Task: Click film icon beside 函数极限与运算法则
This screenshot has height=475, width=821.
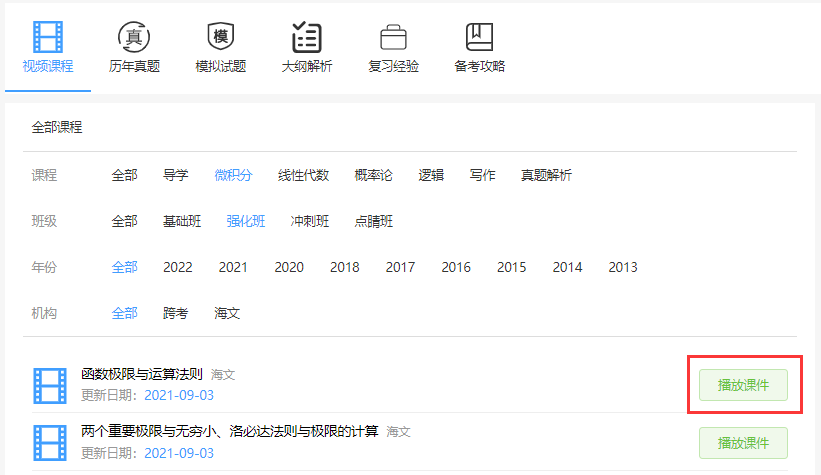Action: point(50,385)
